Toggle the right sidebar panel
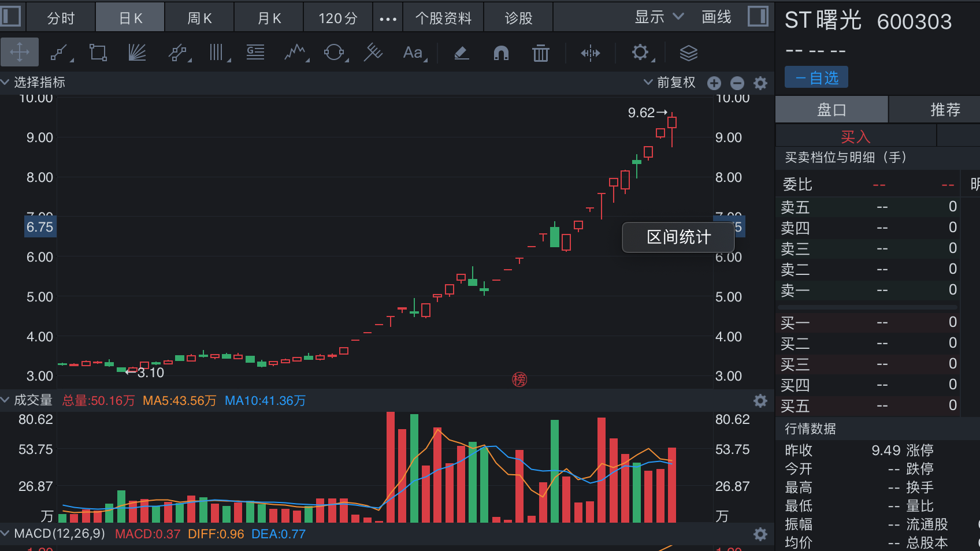980x551 pixels. [x=758, y=16]
